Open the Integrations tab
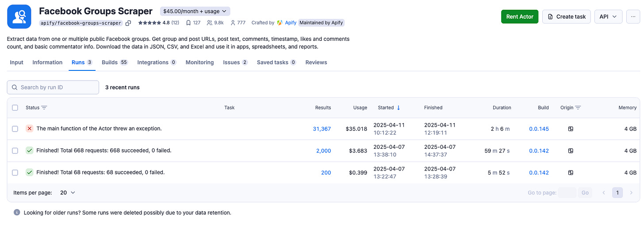The height and width of the screenshot is (225, 644). [x=157, y=62]
